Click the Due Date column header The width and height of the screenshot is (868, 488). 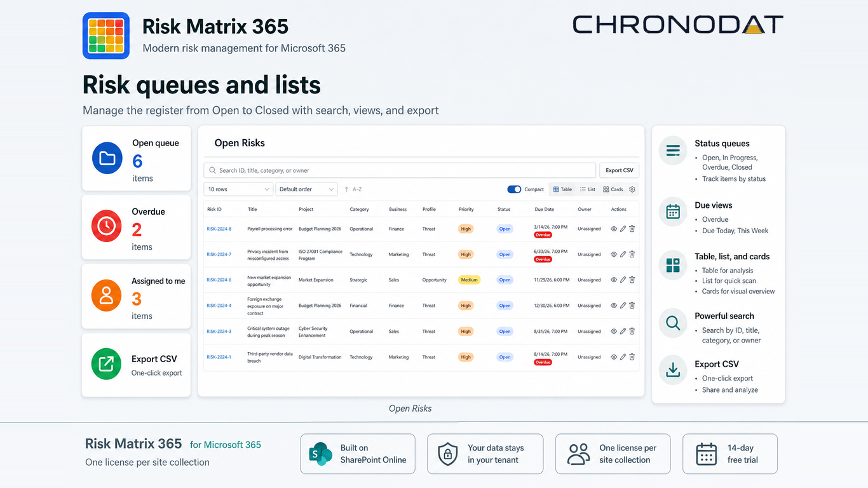click(545, 209)
